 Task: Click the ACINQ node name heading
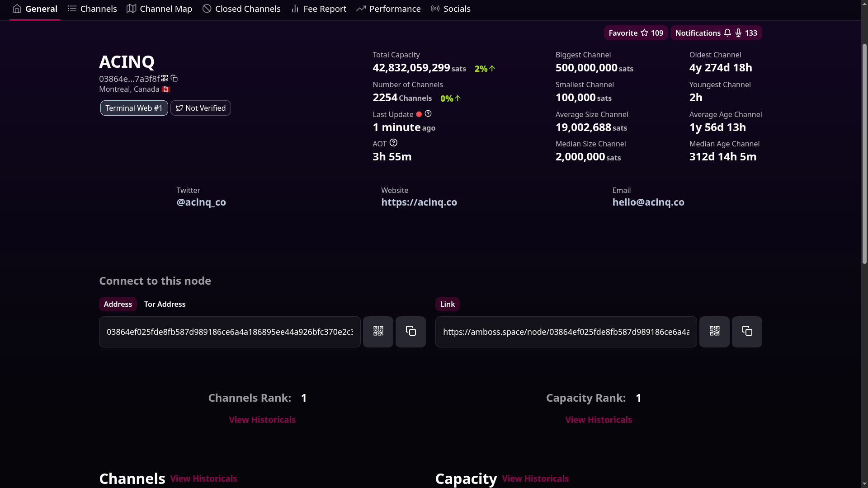127,61
